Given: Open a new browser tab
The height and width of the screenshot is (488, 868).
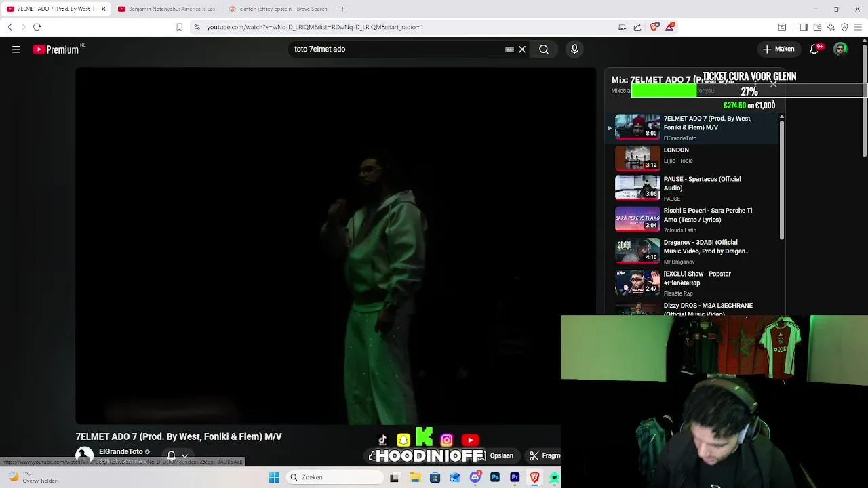Looking at the screenshot, I should 342,9.
